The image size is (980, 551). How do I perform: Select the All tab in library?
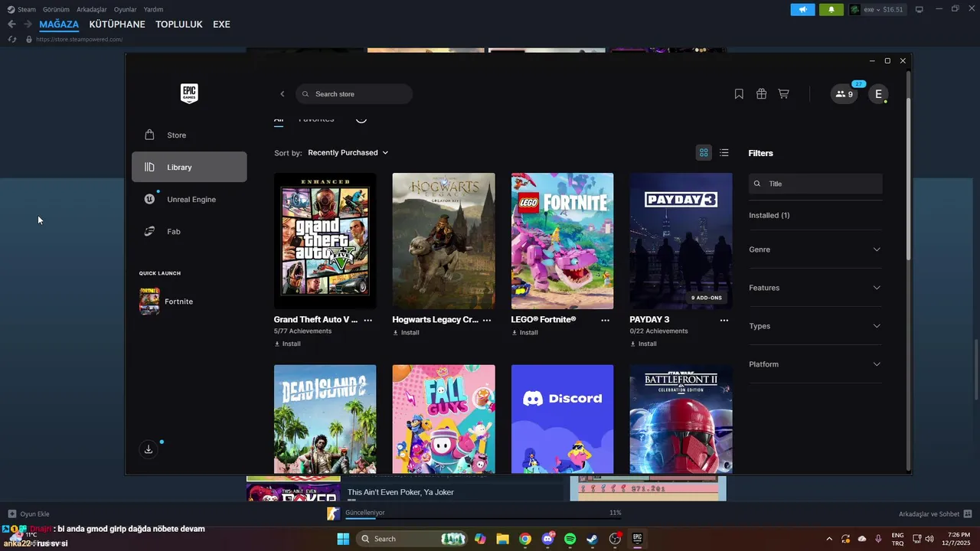[x=279, y=120]
